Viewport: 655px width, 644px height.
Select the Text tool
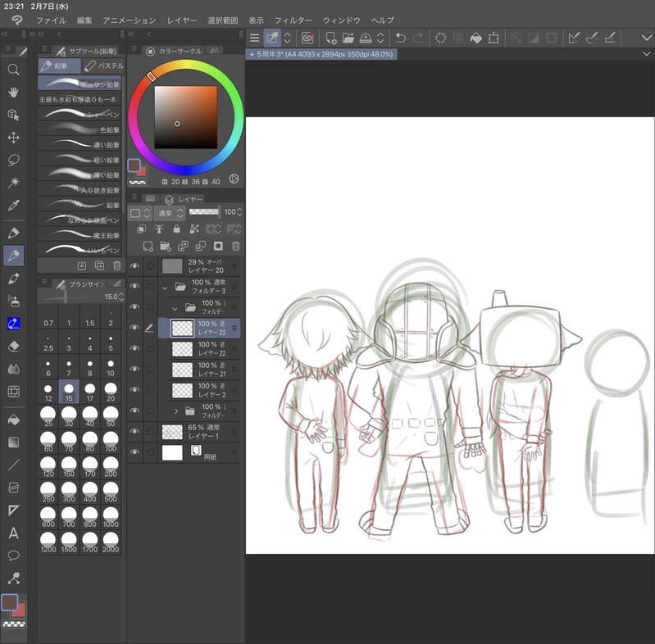click(x=13, y=533)
